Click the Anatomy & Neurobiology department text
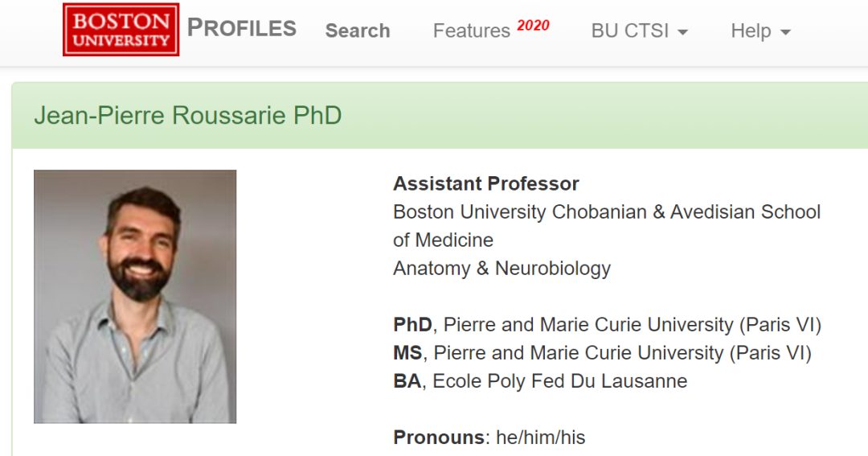Image resolution: width=868 pixels, height=456 pixels. click(x=502, y=269)
